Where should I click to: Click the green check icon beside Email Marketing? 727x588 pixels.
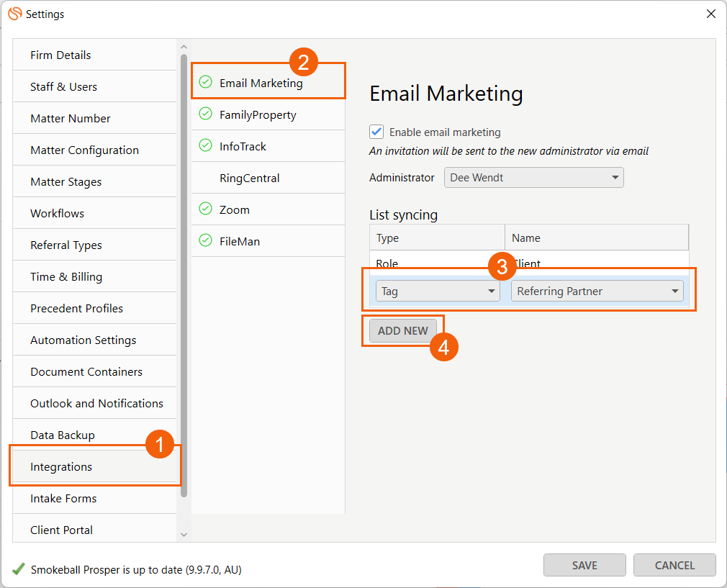click(x=205, y=82)
